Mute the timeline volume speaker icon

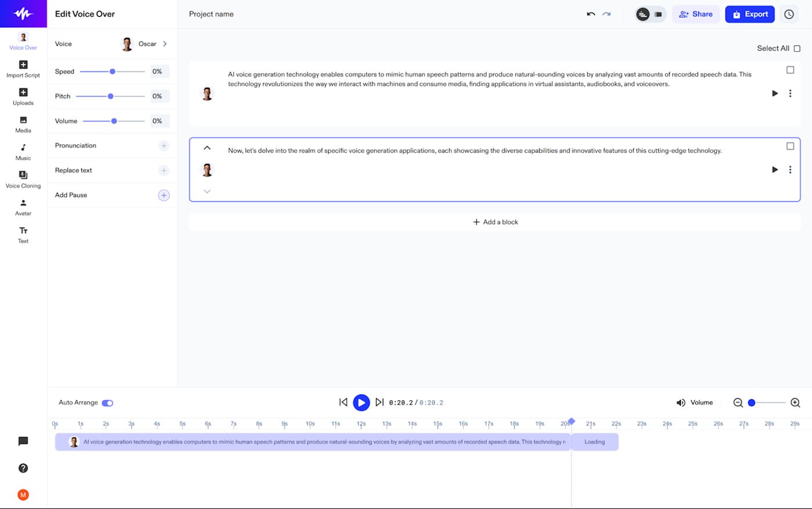click(681, 403)
